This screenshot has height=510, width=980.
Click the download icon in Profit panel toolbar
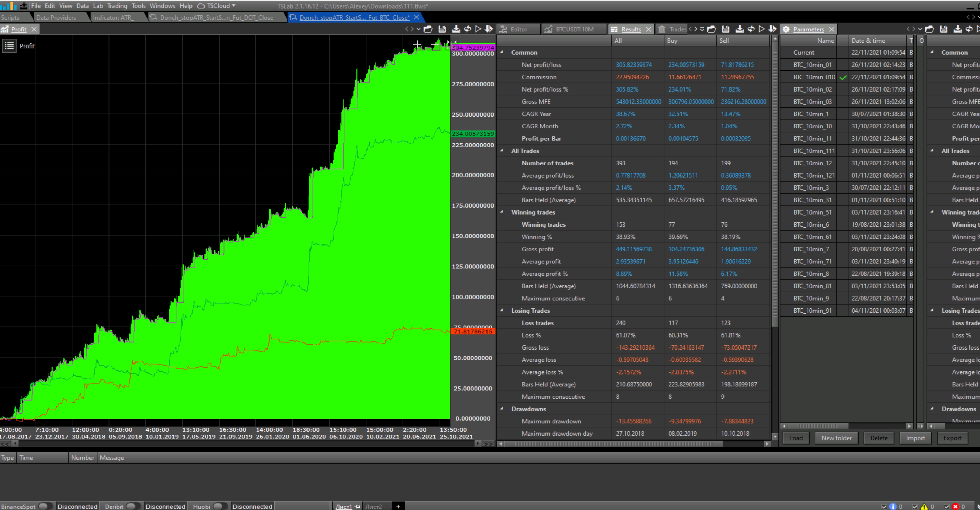pos(456,29)
